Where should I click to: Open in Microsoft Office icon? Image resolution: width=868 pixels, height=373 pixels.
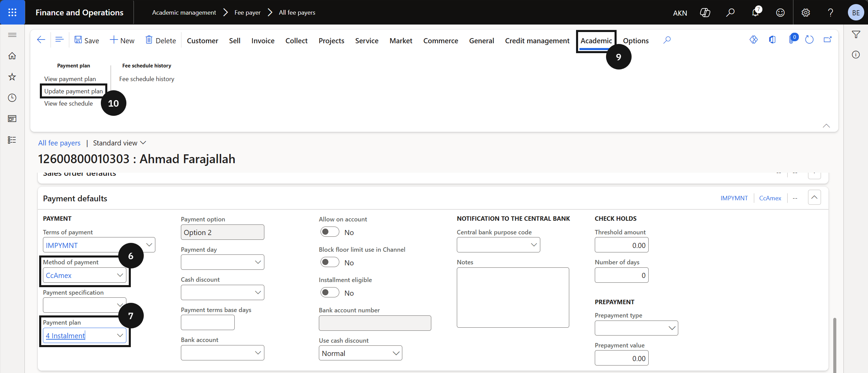772,40
